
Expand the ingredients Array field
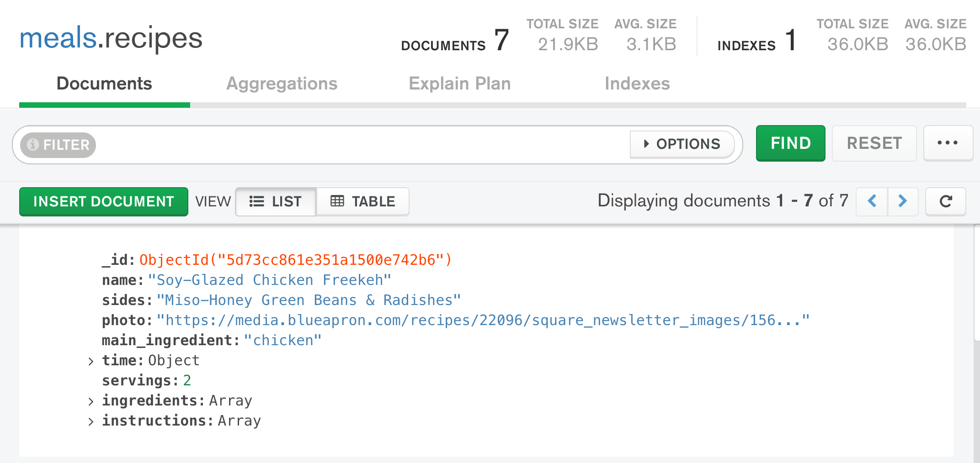click(91, 401)
